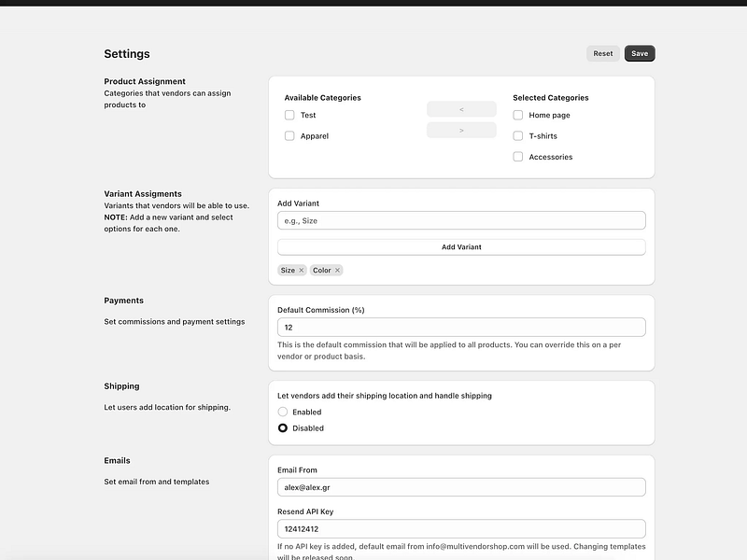Click the Add Variant button
Viewport: 747px width, 560px height.
[461, 247]
